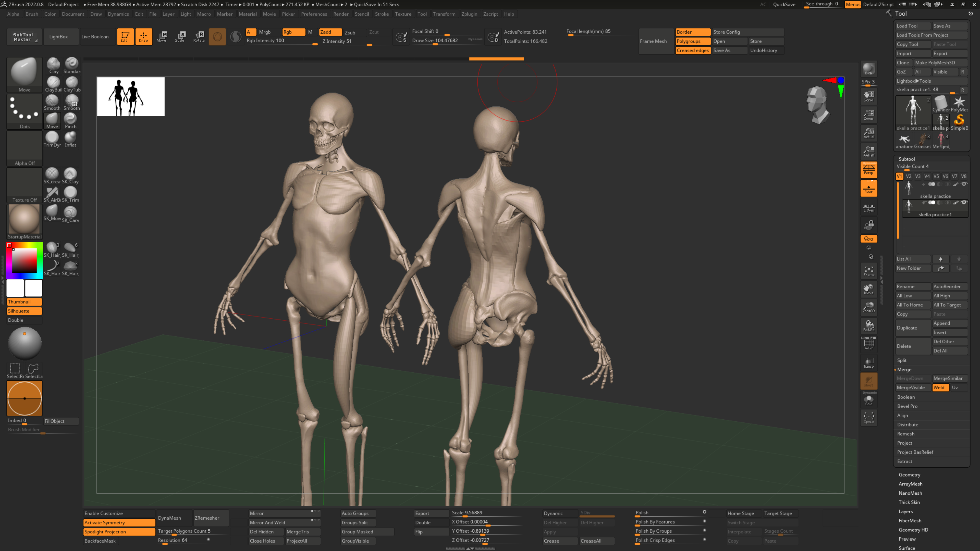
Task: Select the Edit mode button
Action: pyautogui.click(x=125, y=36)
